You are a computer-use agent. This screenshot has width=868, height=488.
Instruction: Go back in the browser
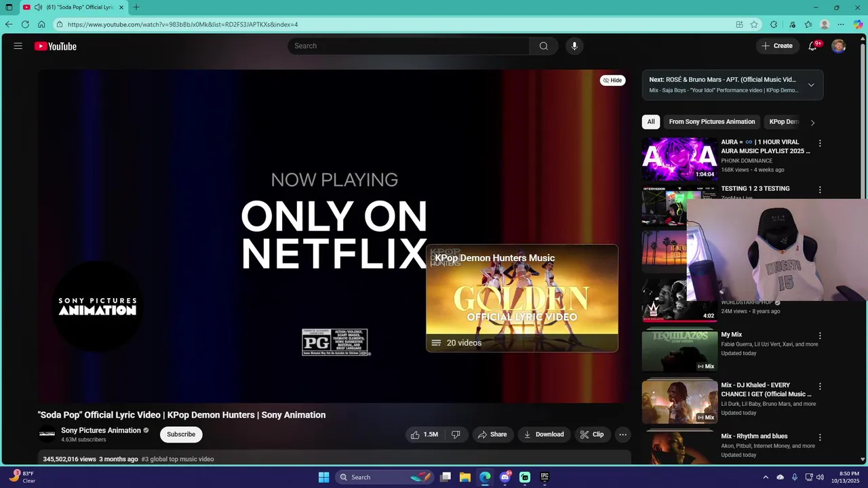9,24
